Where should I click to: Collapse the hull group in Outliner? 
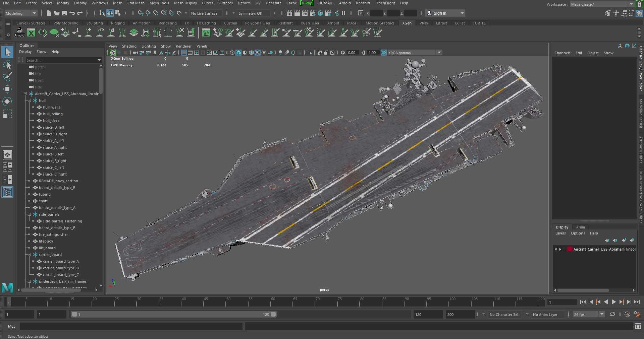click(x=29, y=100)
